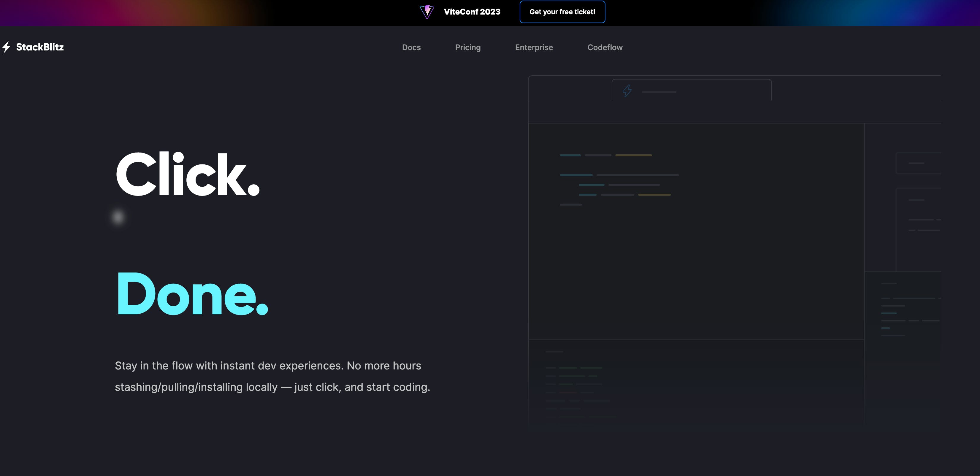The height and width of the screenshot is (476, 980).
Task: Click the white Click. headline
Action: pos(188,174)
